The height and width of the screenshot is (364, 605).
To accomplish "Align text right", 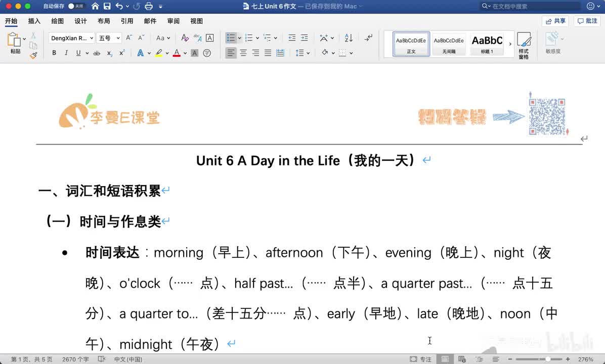I will coord(255,53).
